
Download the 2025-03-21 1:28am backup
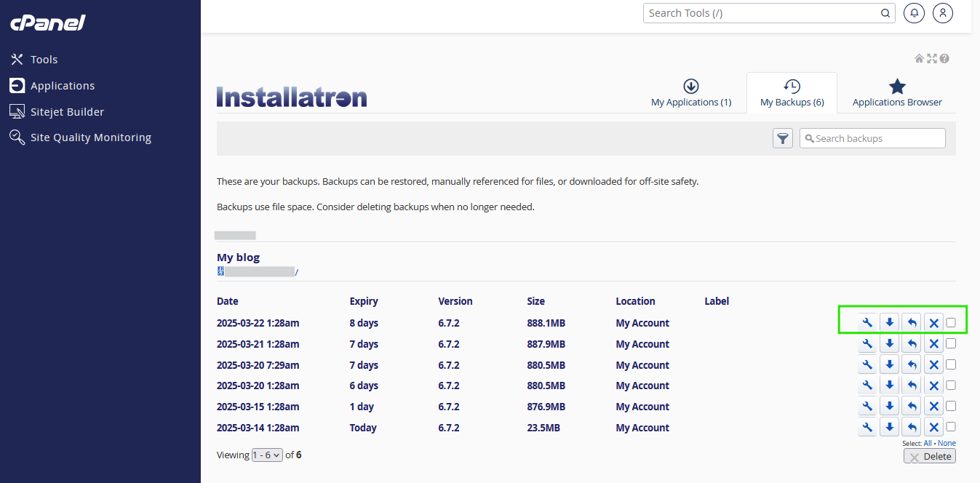click(890, 344)
